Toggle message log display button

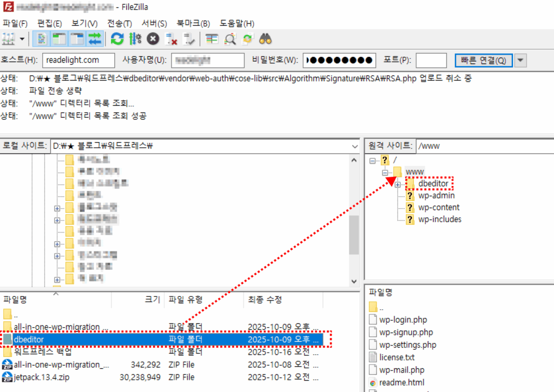42,39
